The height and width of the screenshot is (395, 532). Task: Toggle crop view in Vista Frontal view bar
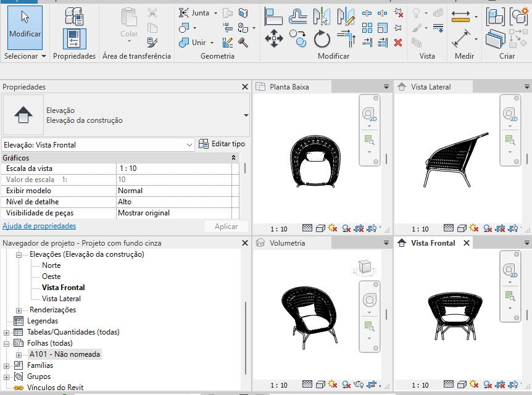pyautogui.click(x=500, y=385)
